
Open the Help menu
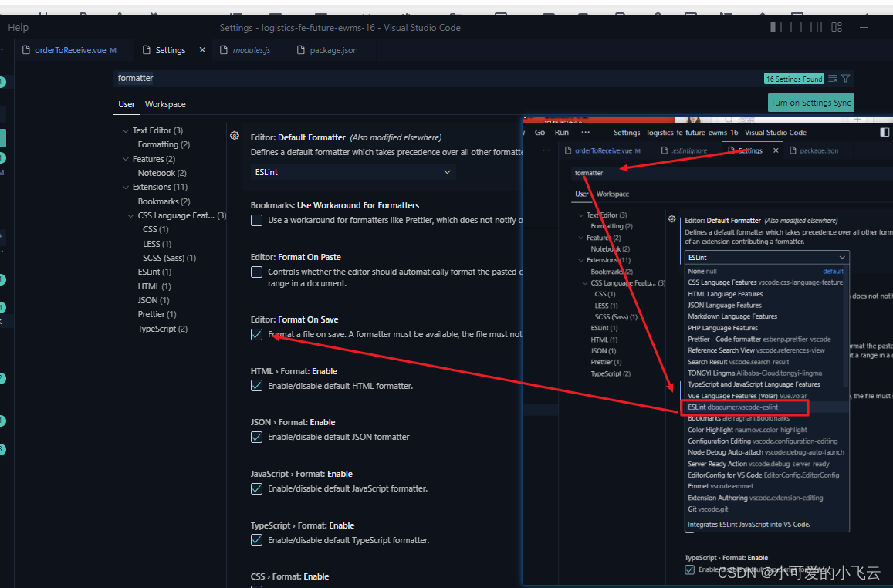click(x=18, y=26)
